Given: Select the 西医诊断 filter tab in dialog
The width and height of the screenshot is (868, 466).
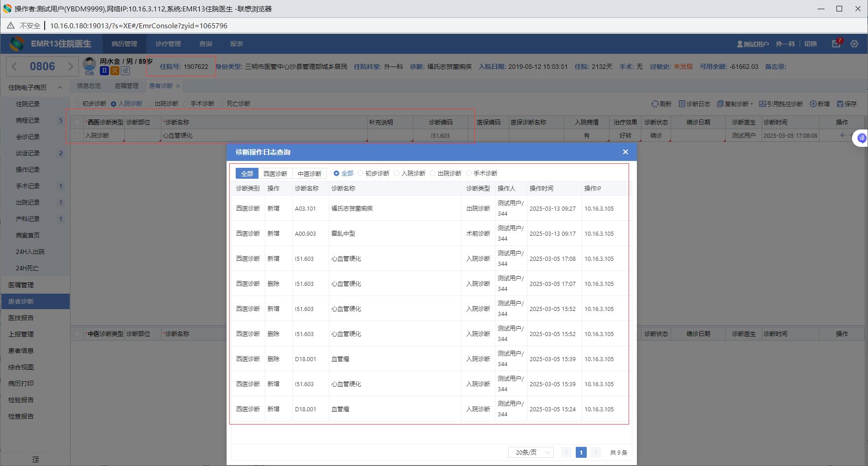Looking at the screenshot, I should (x=275, y=174).
